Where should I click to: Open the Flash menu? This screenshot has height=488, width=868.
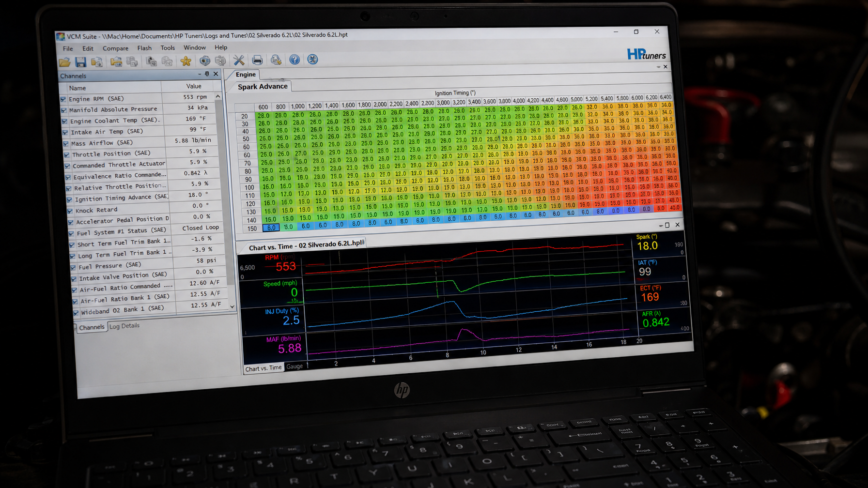click(x=144, y=48)
